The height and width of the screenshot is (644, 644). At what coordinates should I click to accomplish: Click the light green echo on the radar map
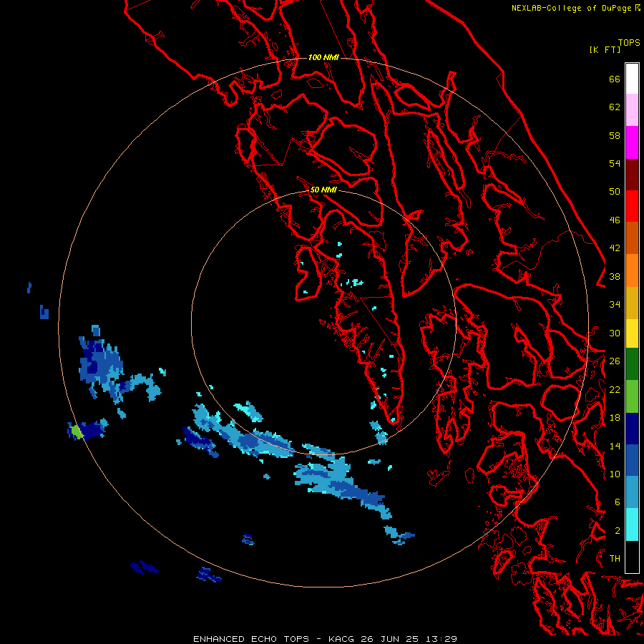coord(76,431)
